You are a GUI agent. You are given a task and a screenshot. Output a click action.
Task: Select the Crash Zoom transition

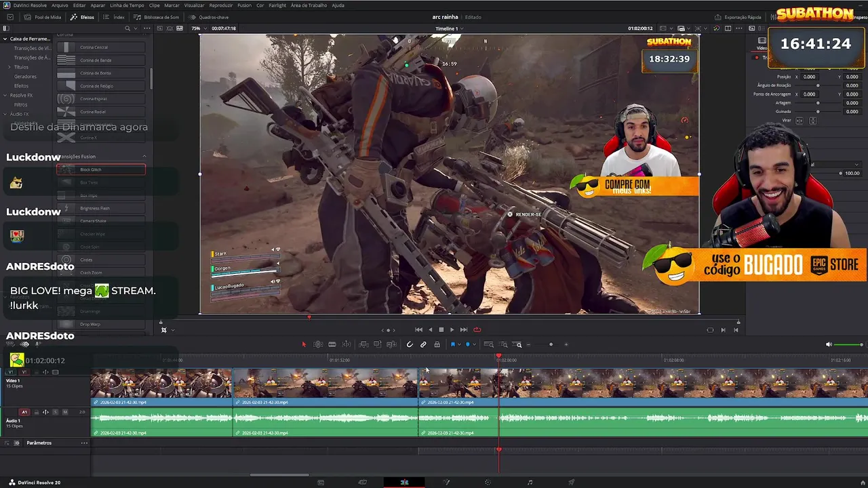101,272
